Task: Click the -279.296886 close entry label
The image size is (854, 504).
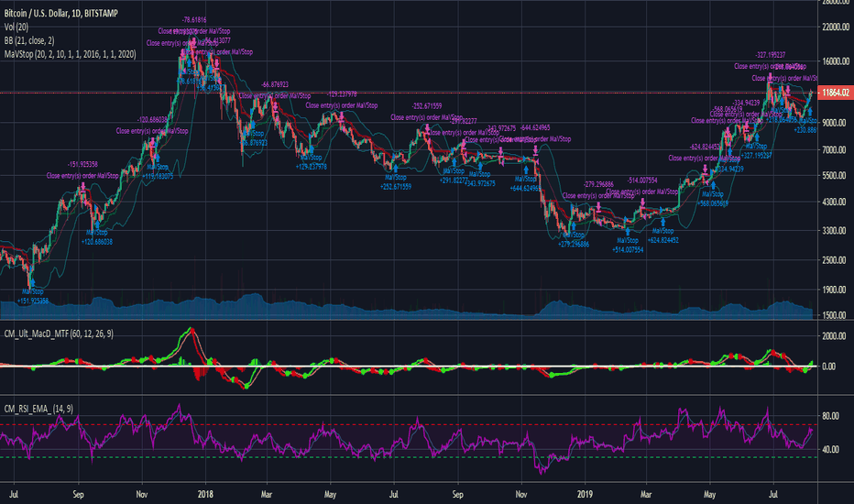Action: [x=598, y=184]
